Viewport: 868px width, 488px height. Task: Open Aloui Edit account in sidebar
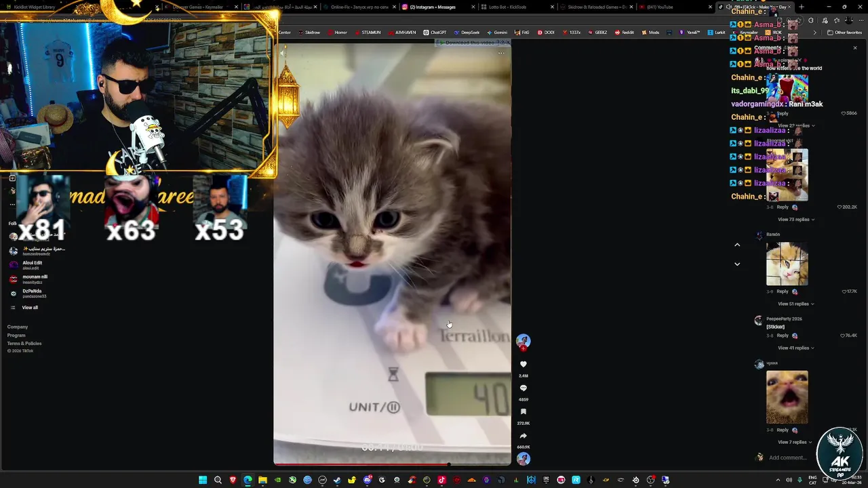(x=32, y=265)
